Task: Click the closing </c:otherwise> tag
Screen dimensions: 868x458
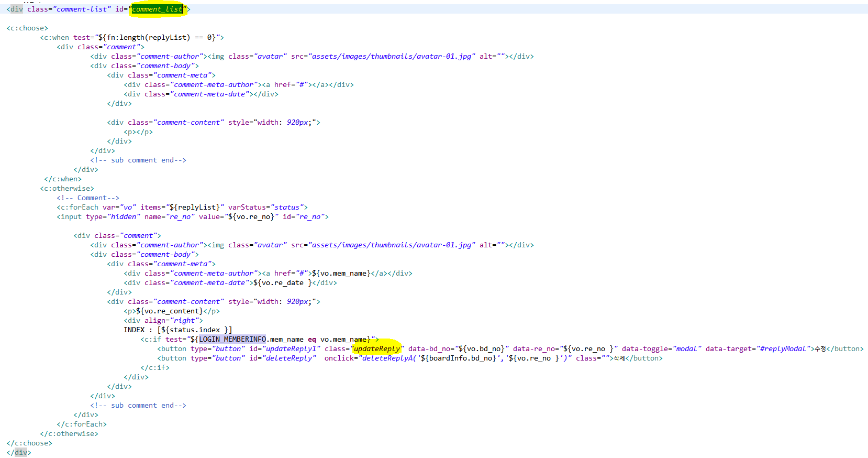Action: tap(69, 434)
